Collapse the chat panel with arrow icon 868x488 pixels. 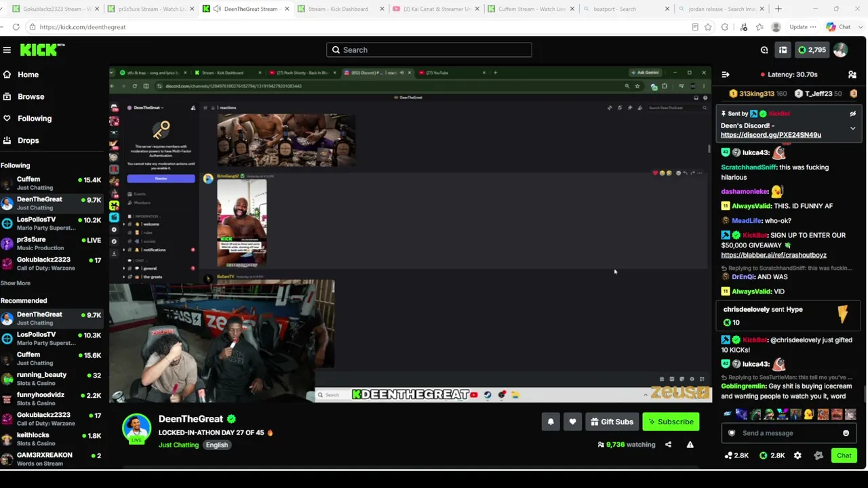pyautogui.click(x=726, y=75)
